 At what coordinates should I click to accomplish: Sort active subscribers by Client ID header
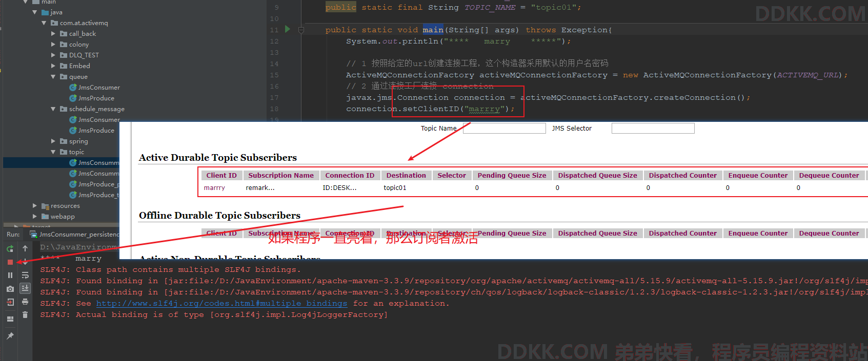(x=221, y=176)
